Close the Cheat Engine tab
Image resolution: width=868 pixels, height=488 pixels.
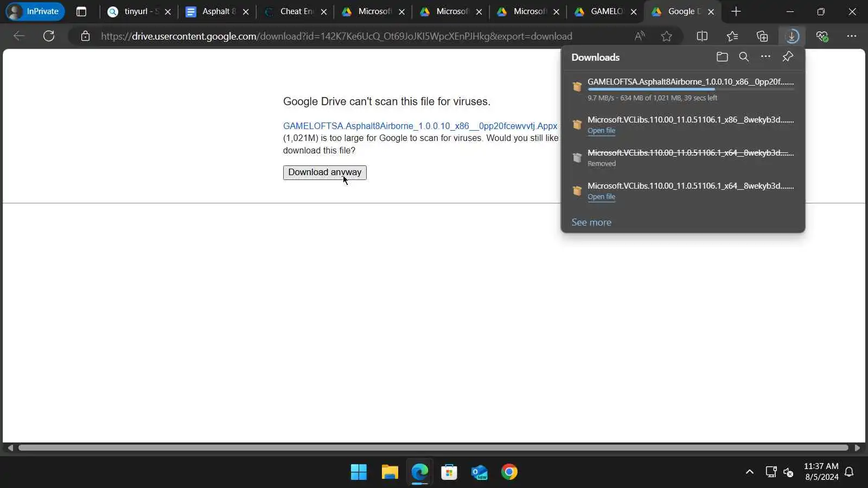point(324,11)
